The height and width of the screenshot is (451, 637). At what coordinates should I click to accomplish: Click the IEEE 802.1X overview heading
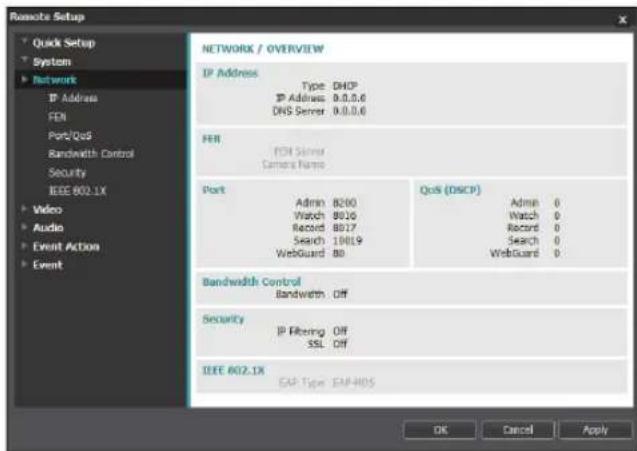pos(233,370)
